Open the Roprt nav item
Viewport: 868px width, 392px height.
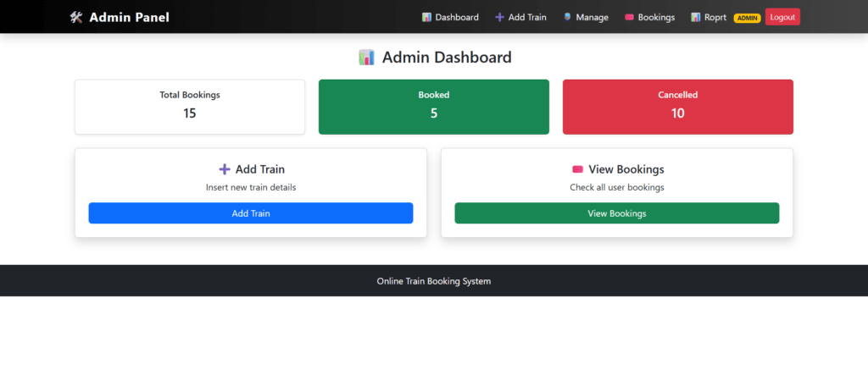(709, 17)
